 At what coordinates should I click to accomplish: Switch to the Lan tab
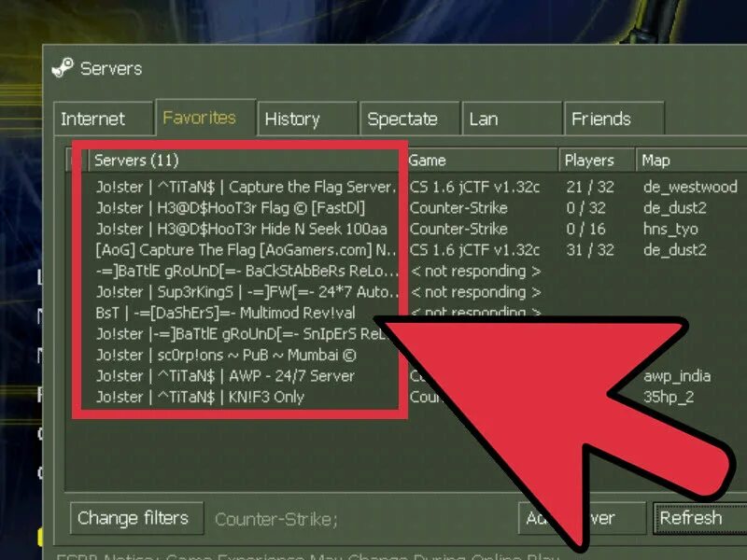point(512,119)
